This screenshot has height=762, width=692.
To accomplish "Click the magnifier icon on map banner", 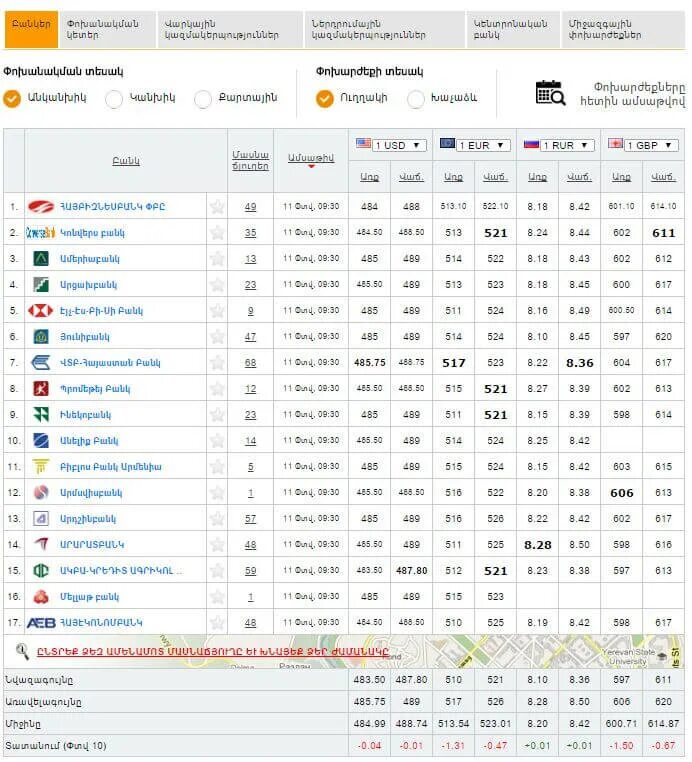I will [22, 651].
